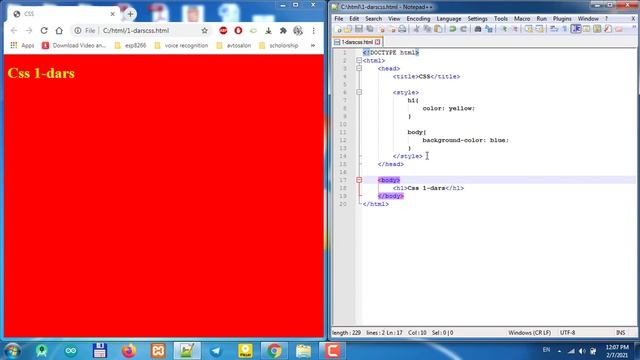Click the New file icon in Notepad++
The height and width of the screenshot is (360, 640).
338,29
